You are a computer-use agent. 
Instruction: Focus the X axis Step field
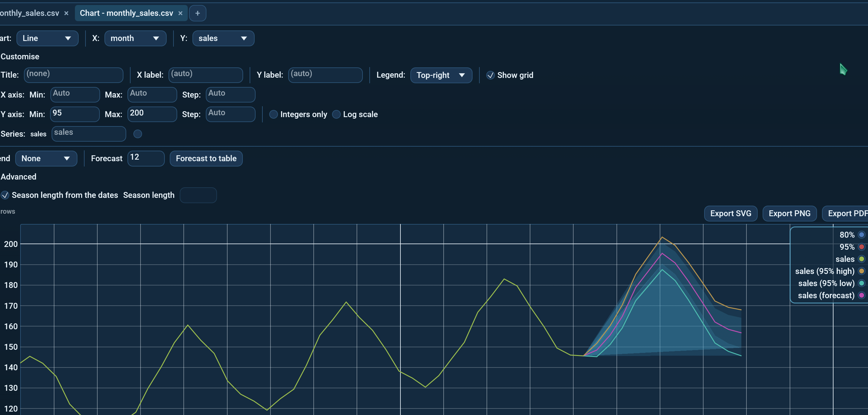230,94
